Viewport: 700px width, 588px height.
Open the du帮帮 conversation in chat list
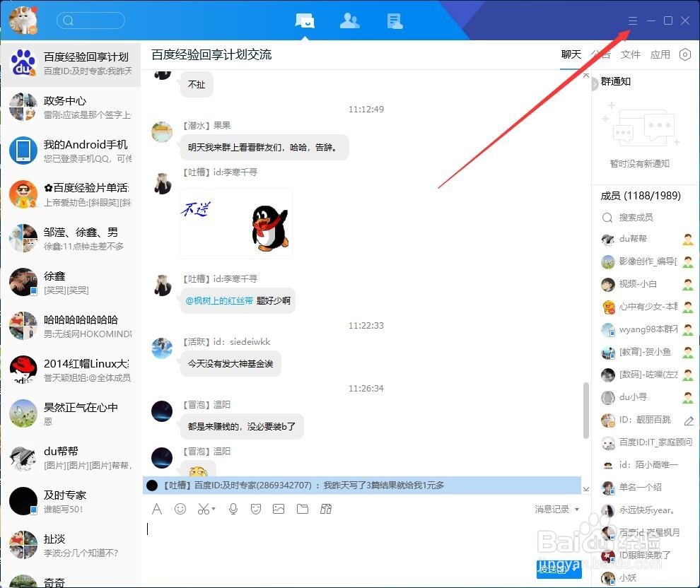tap(71, 457)
